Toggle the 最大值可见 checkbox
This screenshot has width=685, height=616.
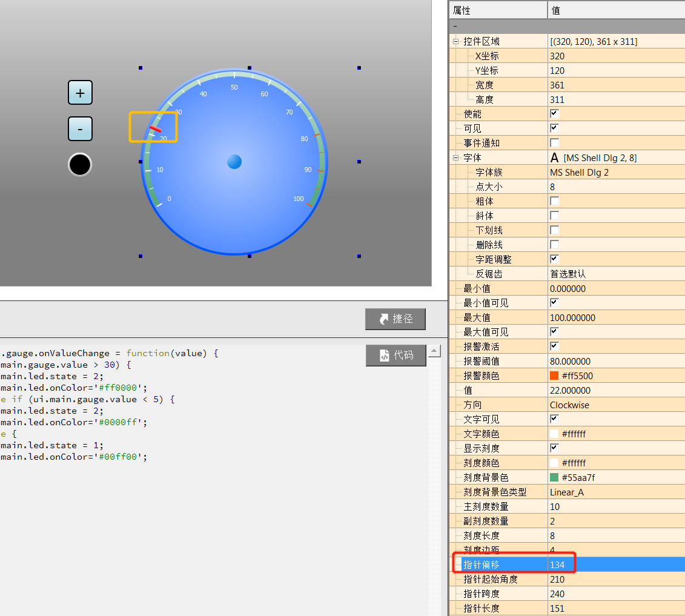coord(554,331)
